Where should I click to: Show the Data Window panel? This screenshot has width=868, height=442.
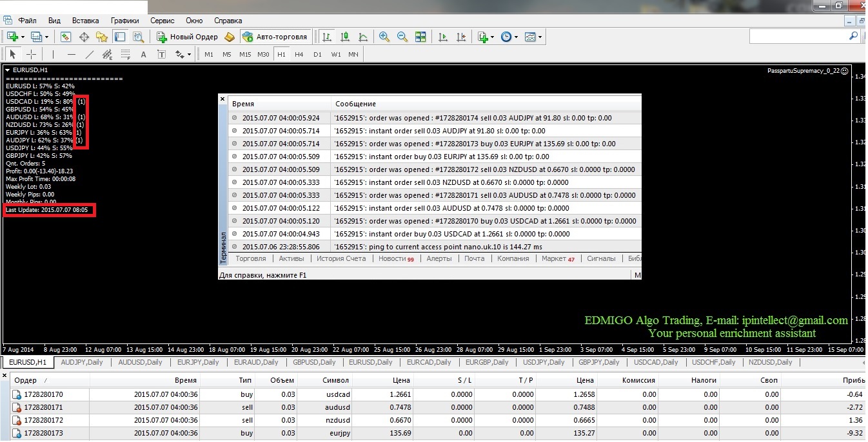click(83, 37)
